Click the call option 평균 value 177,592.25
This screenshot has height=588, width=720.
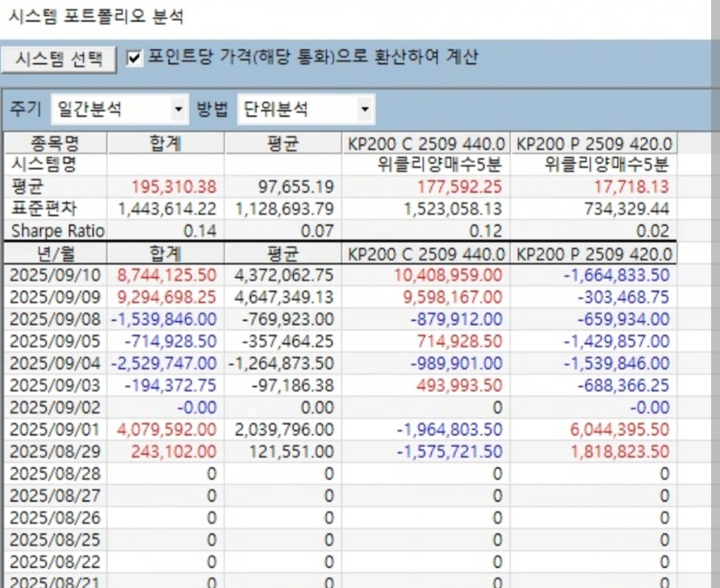point(459,187)
